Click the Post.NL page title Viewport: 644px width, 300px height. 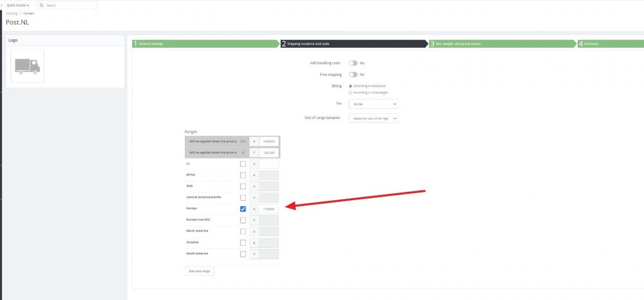point(17,22)
